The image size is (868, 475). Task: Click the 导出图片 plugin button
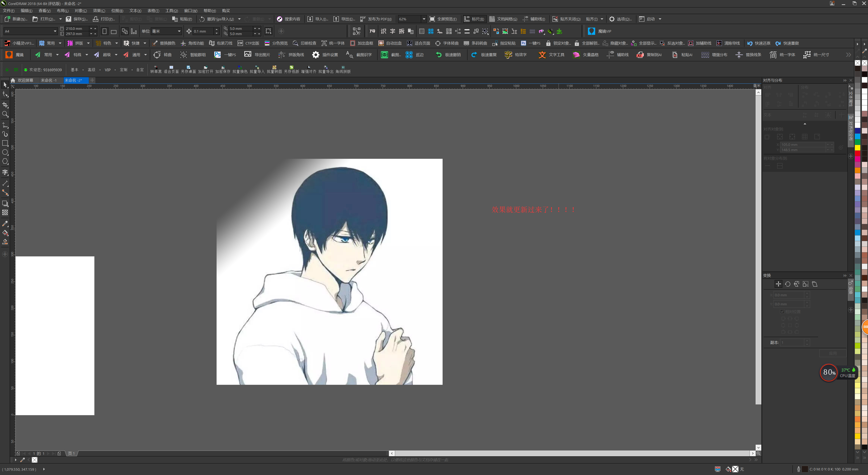257,55
